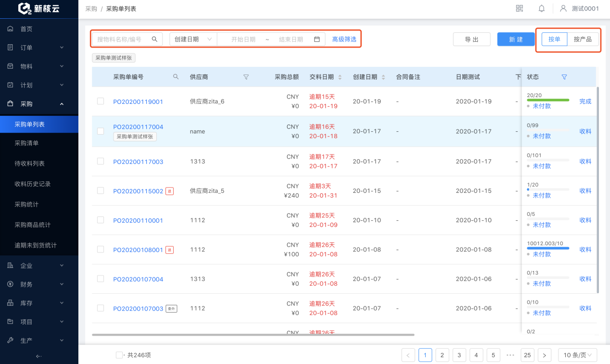Switch to 按产品 view tab
This screenshot has width=610, height=364.
pos(583,39)
